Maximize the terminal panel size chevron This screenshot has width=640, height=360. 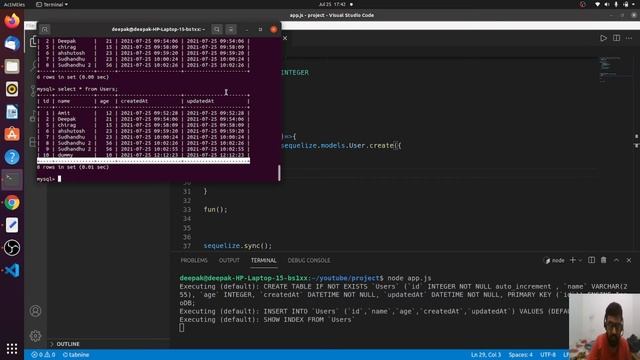coord(616,260)
